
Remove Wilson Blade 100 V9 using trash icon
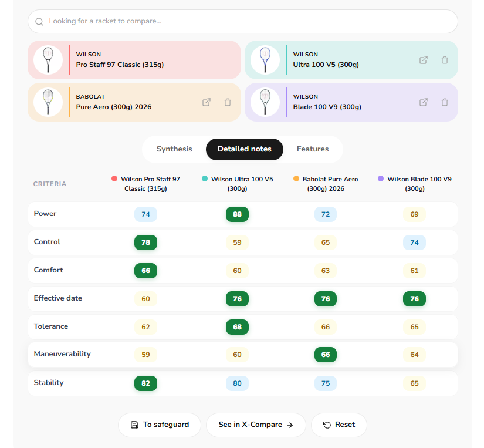tap(445, 102)
